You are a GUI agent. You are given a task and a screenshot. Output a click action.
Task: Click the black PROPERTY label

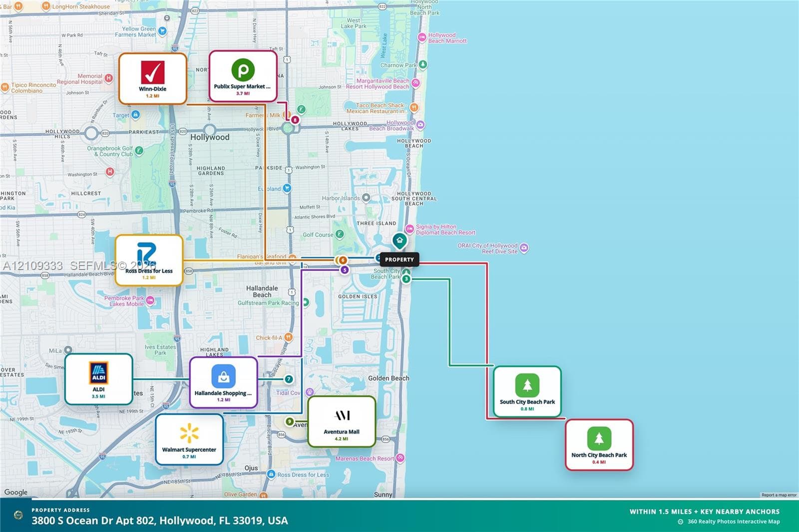point(399,260)
